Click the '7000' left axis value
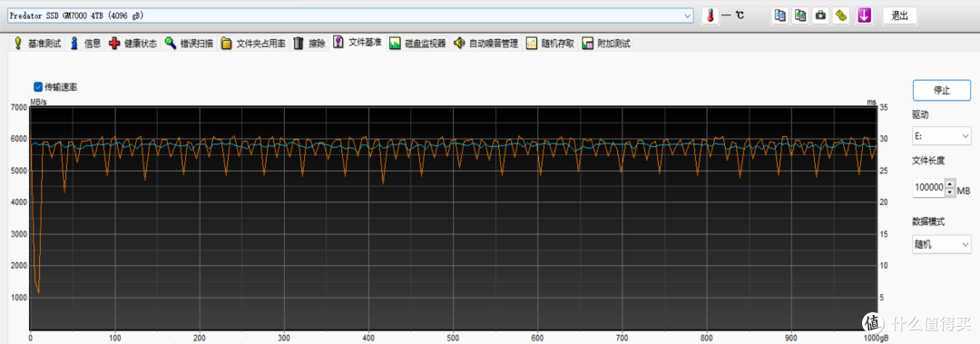 pyautogui.click(x=19, y=108)
